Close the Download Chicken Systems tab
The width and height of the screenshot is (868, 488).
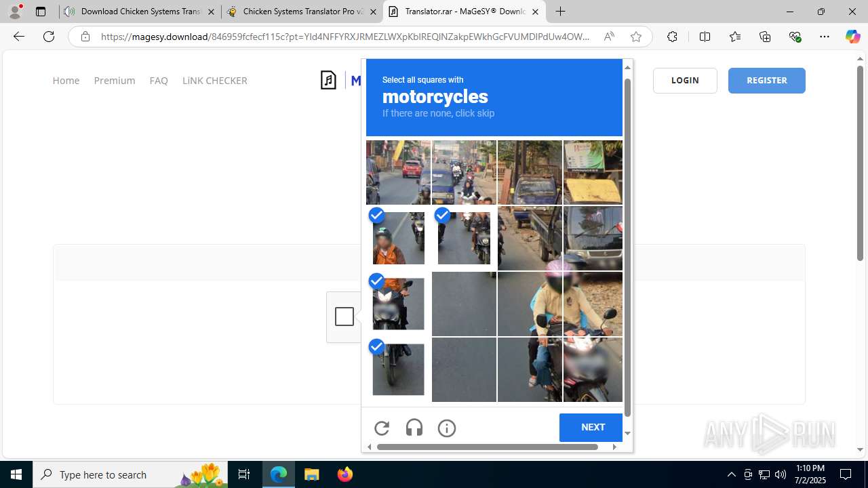pyautogui.click(x=211, y=12)
